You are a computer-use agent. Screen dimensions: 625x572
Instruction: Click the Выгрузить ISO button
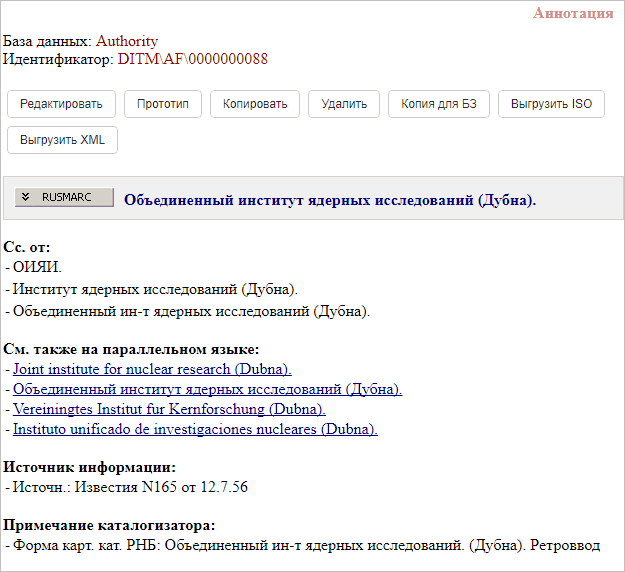[x=551, y=104]
